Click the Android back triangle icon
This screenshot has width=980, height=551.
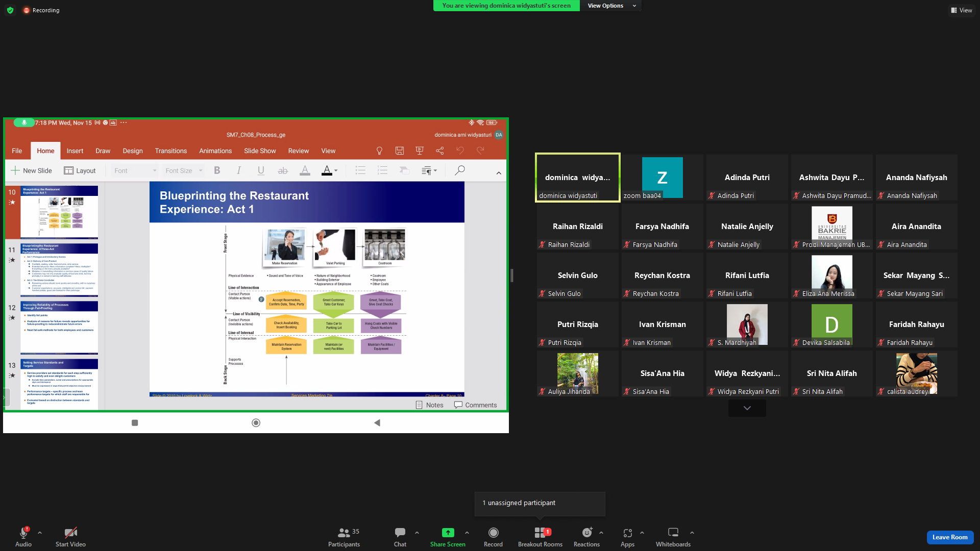(377, 422)
